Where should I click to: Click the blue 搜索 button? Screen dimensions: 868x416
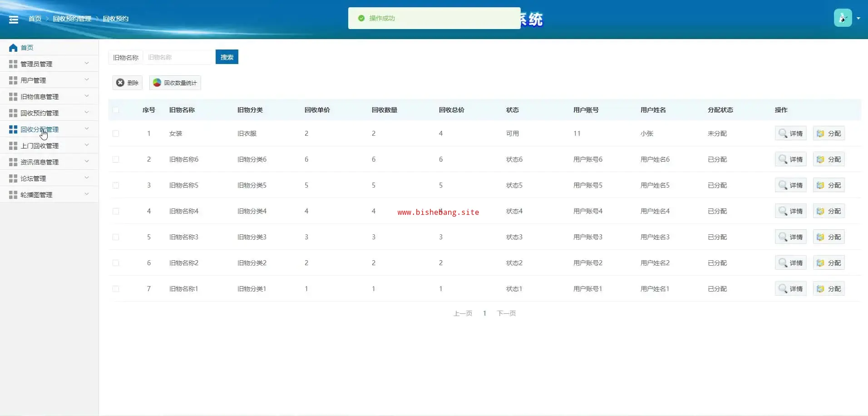click(227, 57)
